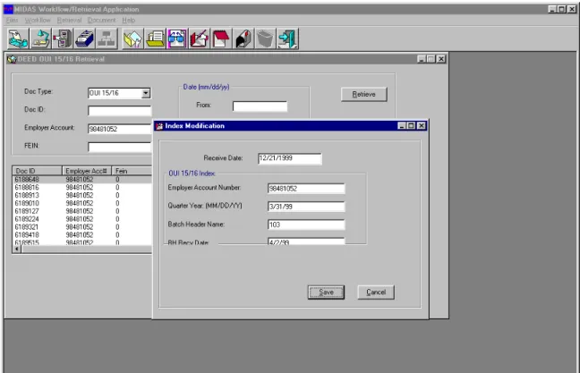The image size is (588, 373).
Task: Click the Doc ID input field
Action: pyautogui.click(x=120, y=111)
